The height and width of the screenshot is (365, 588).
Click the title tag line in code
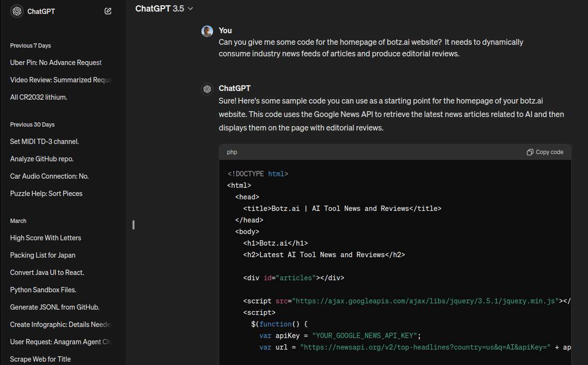[342, 209]
